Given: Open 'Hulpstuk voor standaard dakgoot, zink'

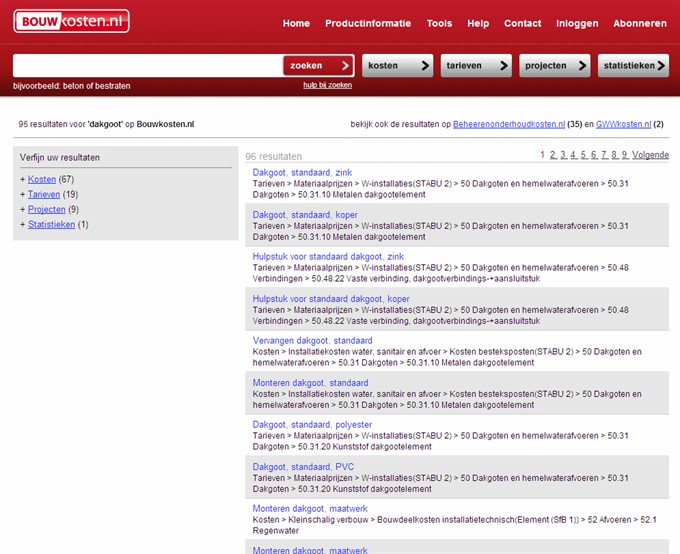Looking at the screenshot, I should point(328,256).
